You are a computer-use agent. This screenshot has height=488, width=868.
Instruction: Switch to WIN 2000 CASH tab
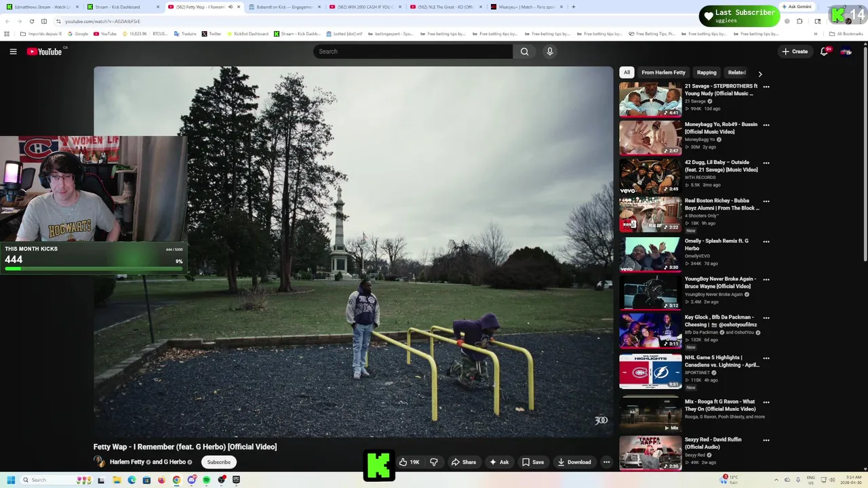coord(365,7)
